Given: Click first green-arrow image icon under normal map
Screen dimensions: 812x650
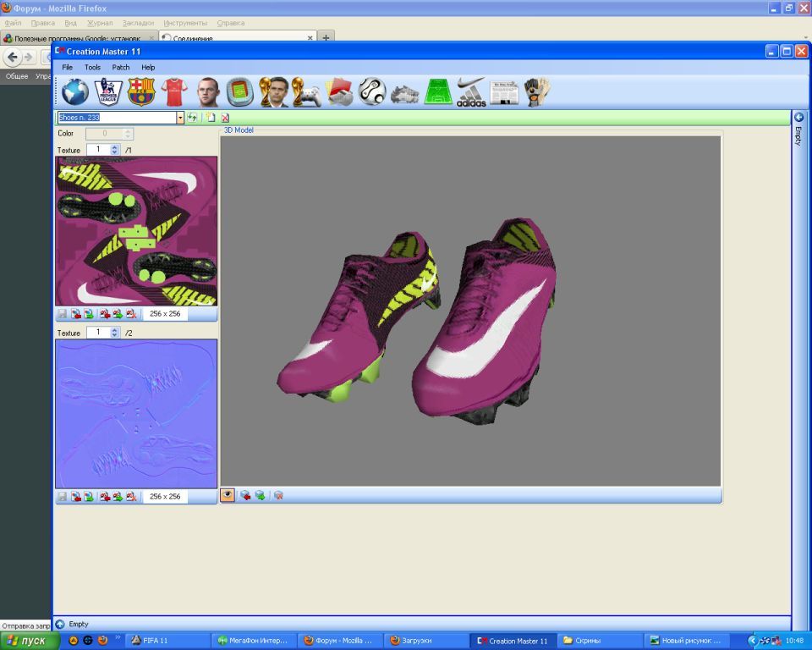Looking at the screenshot, I should [x=89, y=497].
